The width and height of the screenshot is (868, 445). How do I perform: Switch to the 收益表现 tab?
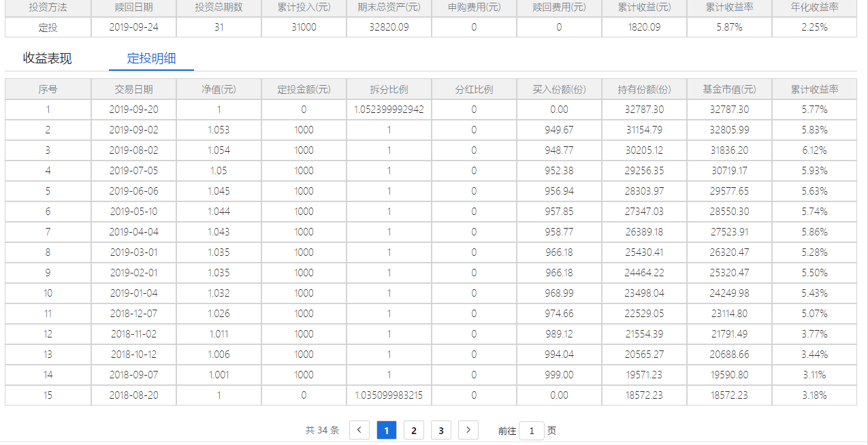tap(47, 59)
